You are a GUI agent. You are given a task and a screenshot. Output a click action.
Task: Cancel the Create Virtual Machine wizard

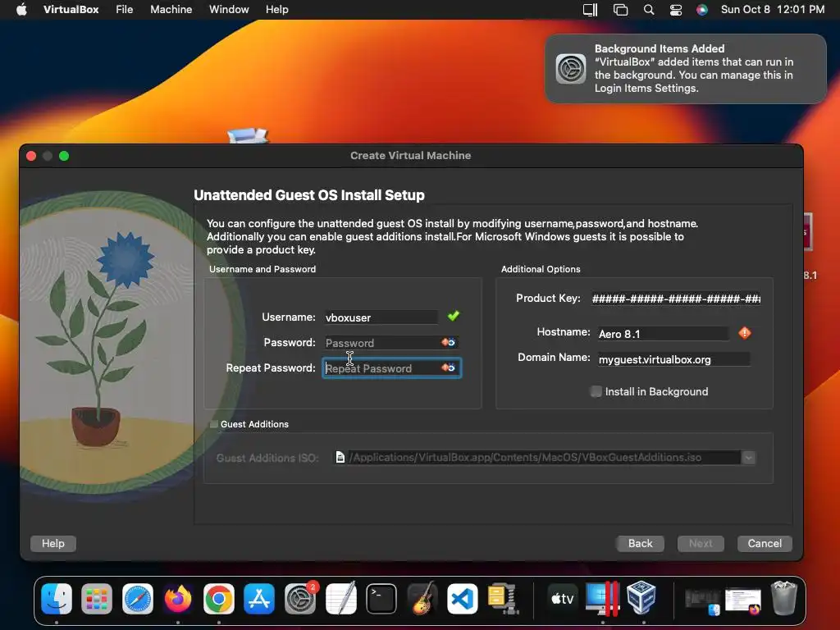(x=765, y=543)
